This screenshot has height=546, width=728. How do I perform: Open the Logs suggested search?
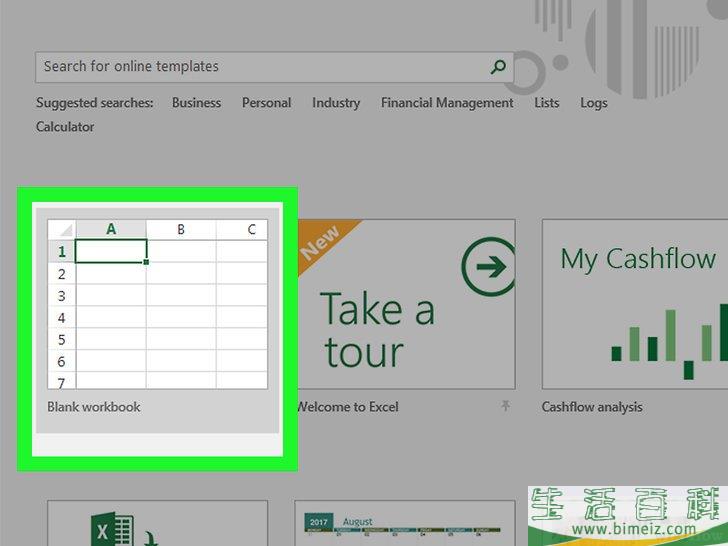click(x=594, y=103)
